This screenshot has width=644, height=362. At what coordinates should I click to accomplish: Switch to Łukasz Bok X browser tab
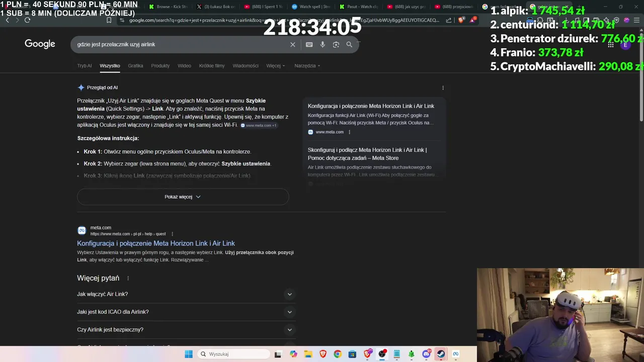(x=216, y=7)
